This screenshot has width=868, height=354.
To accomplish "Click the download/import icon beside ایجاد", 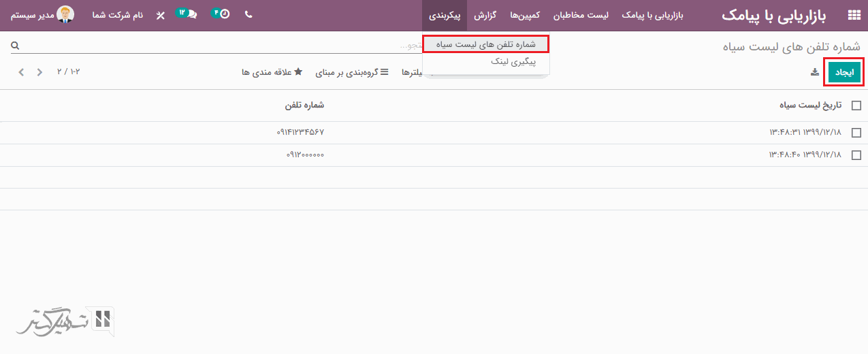I will 815,72.
